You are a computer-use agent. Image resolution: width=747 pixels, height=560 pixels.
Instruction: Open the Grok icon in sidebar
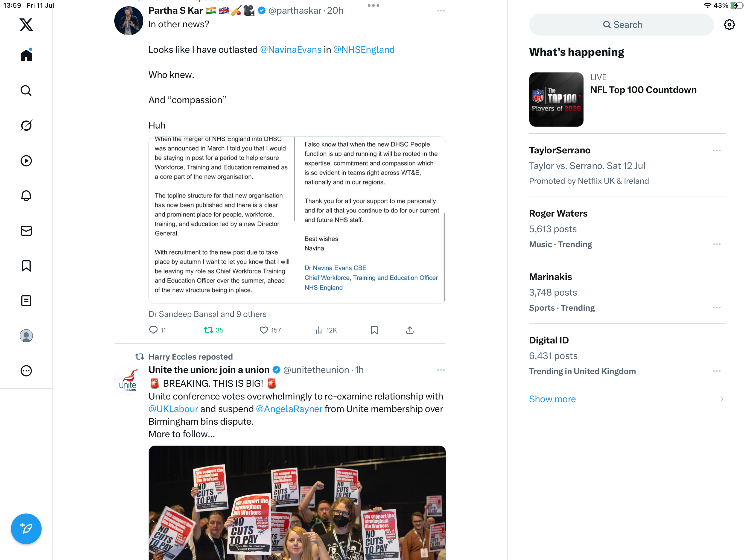(x=26, y=126)
